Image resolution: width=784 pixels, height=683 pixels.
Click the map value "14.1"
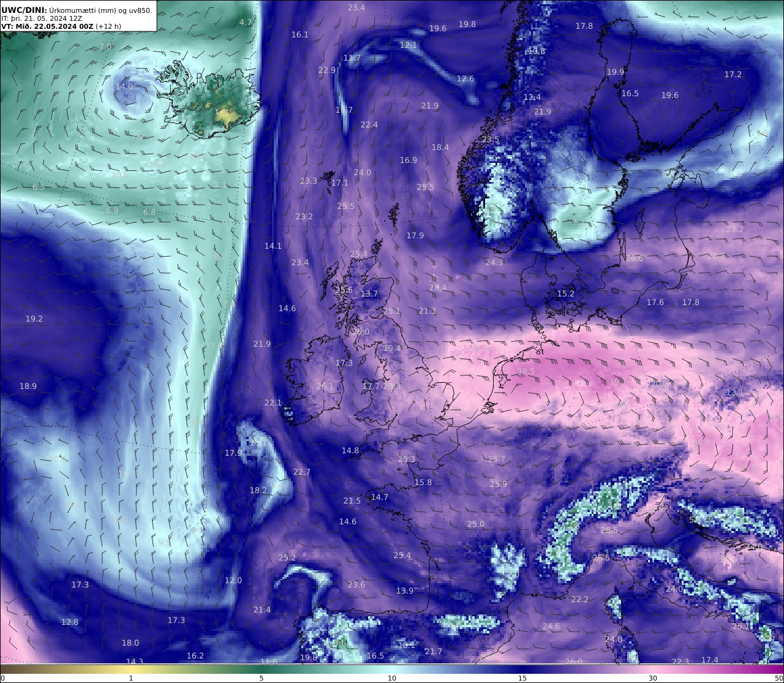click(273, 246)
